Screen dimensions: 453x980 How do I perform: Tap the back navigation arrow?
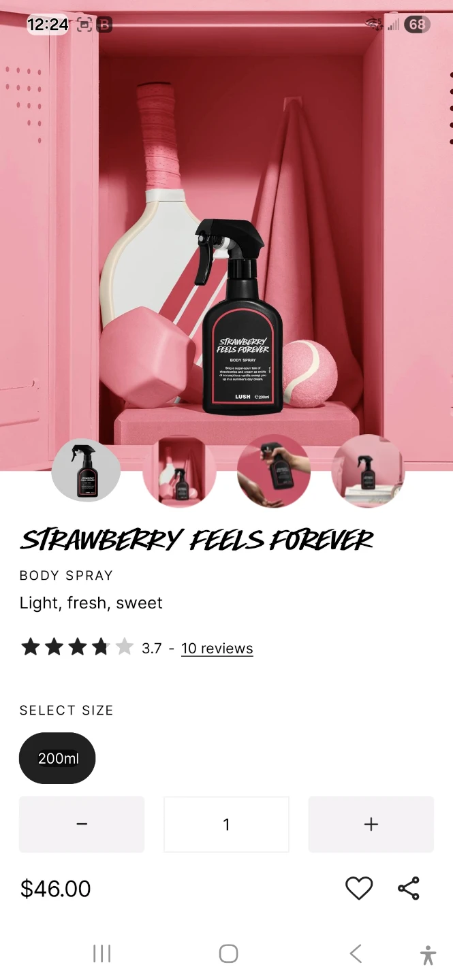coord(355,953)
